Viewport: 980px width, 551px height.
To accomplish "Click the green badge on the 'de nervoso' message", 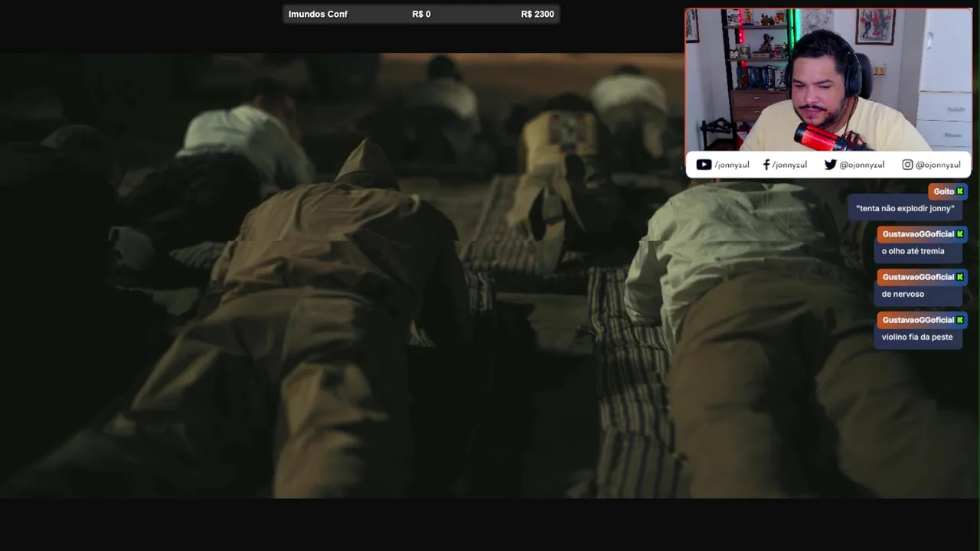I will coord(960,277).
